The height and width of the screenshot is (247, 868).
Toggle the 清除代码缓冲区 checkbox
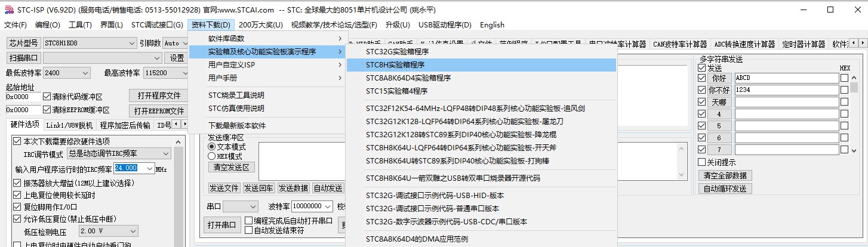coord(47,97)
